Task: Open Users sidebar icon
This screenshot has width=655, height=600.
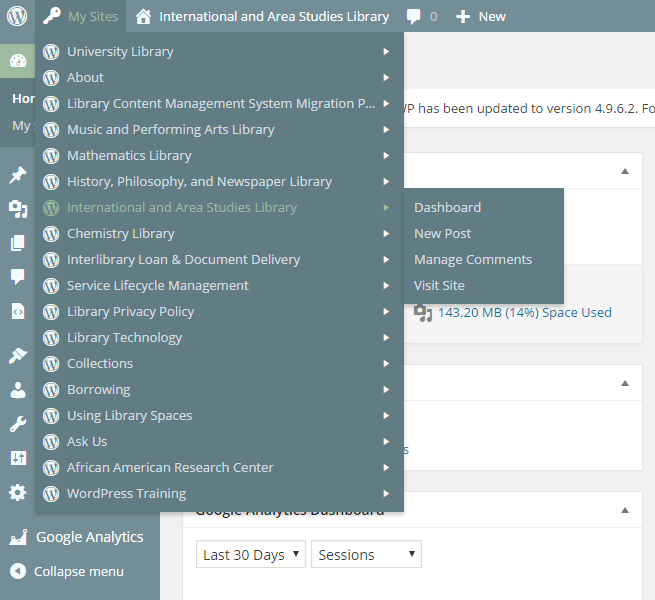Action: [x=18, y=390]
